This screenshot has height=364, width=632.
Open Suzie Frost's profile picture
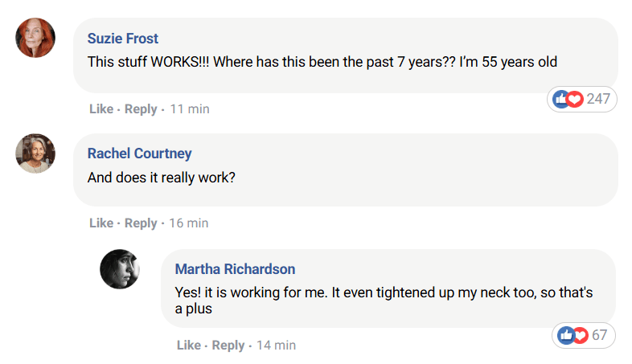click(x=35, y=38)
